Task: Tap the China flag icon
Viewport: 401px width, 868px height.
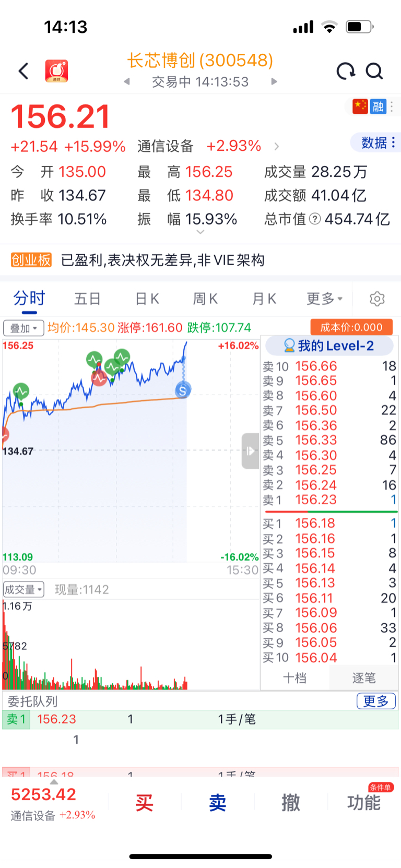Action: coord(360,106)
